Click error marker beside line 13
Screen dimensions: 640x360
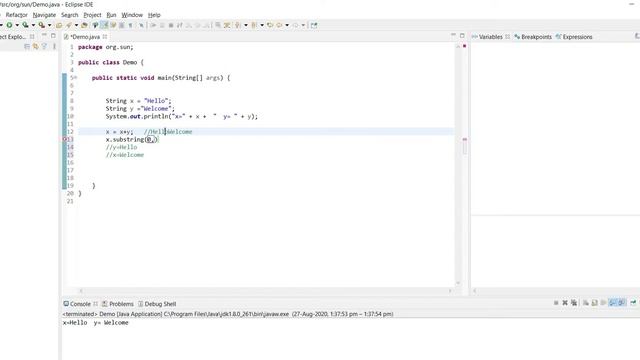(x=64, y=140)
